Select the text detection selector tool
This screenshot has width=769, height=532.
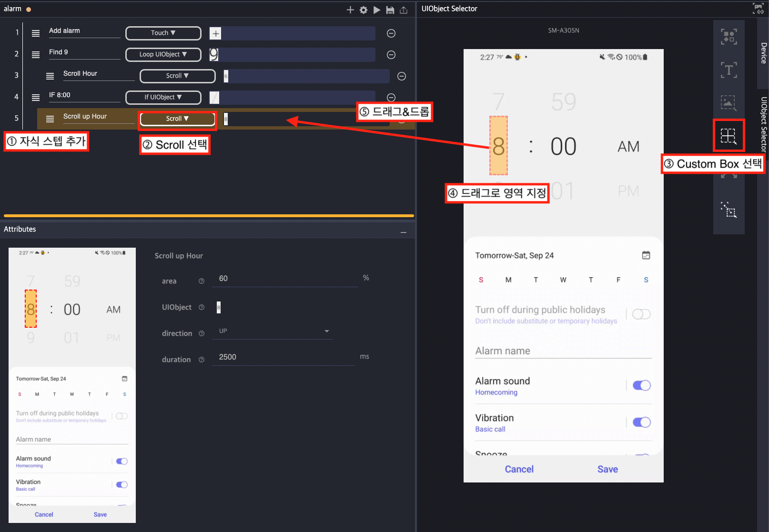tap(729, 70)
